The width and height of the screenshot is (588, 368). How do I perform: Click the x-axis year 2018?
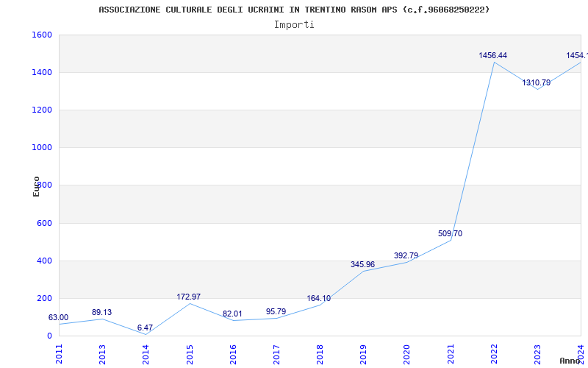click(320, 354)
